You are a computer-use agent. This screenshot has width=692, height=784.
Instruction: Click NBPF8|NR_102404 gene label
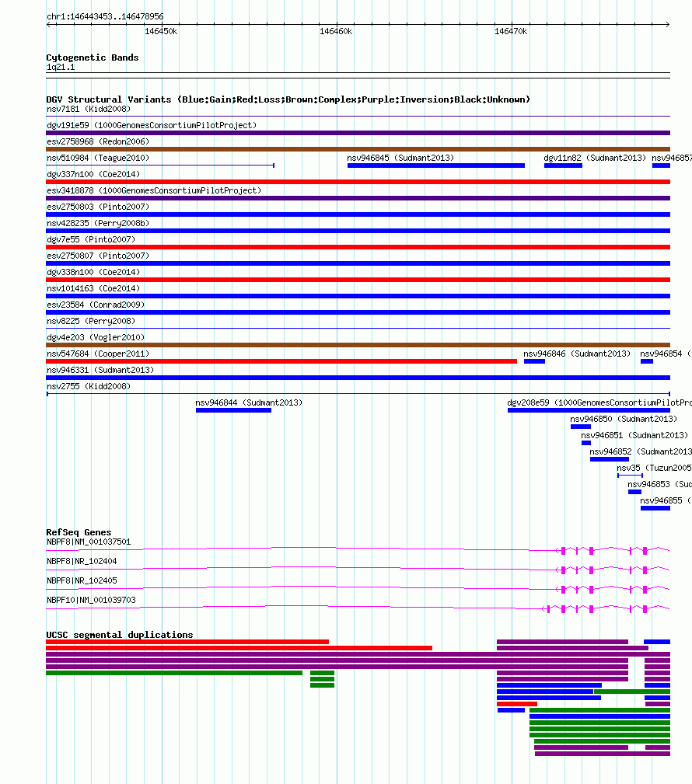pos(82,562)
